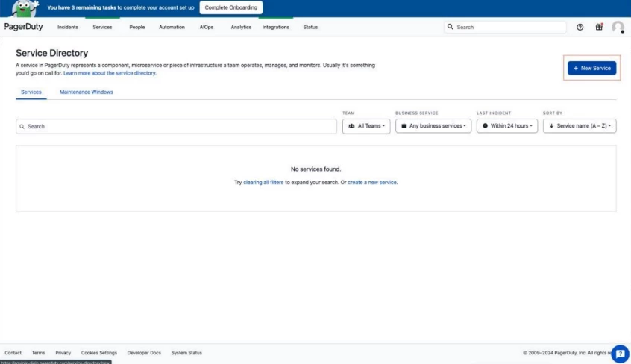Open the Cookies Settings footer link
Viewport: 631px width, 364px height.
99,353
